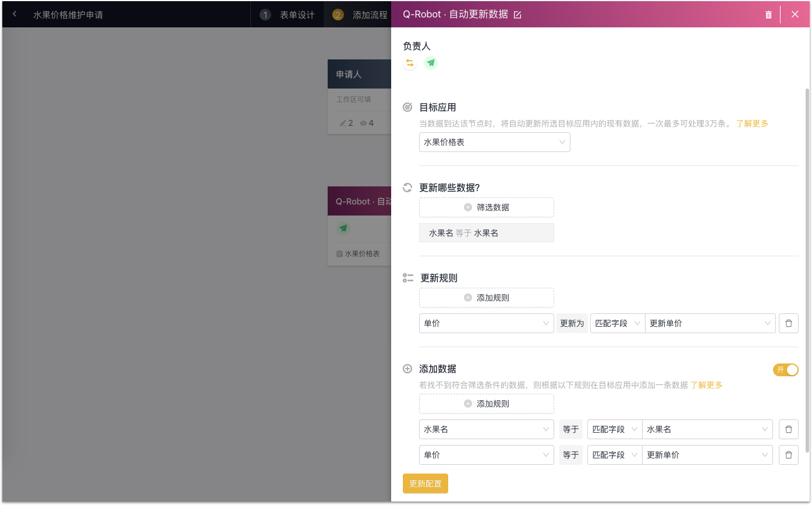
Task: Open the 水果名 target field dropdown in 添加数据
Action: (x=487, y=429)
